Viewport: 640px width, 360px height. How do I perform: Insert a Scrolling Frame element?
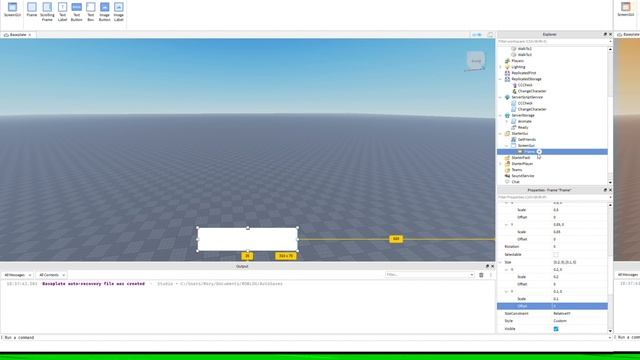pos(47,11)
